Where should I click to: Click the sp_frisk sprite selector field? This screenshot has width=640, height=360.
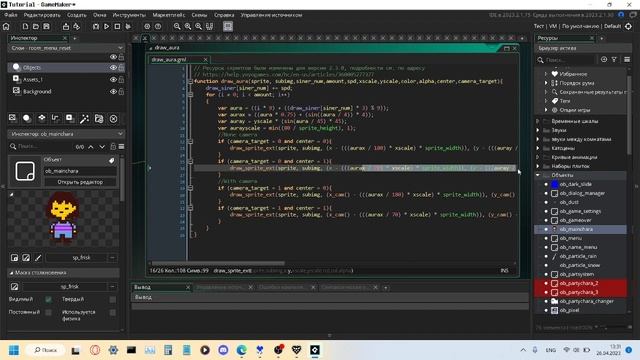pyautogui.click(x=81, y=258)
